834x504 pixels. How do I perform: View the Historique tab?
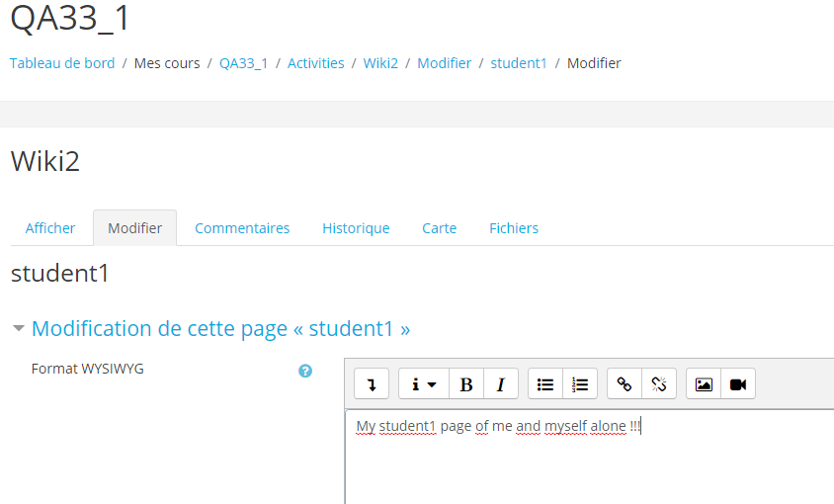click(356, 228)
